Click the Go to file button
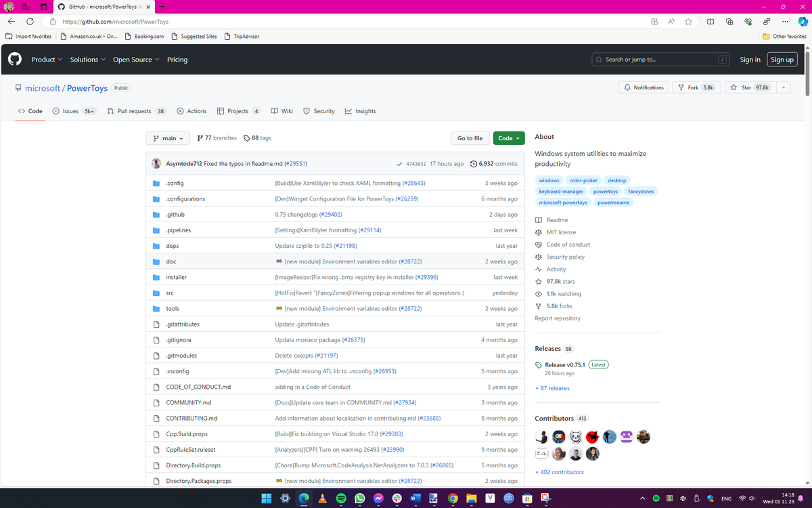 coord(470,137)
